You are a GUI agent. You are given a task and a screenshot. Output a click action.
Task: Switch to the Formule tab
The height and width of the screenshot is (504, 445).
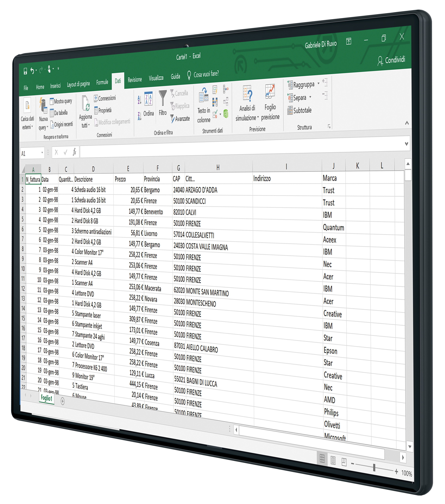[x=102, y=82]
